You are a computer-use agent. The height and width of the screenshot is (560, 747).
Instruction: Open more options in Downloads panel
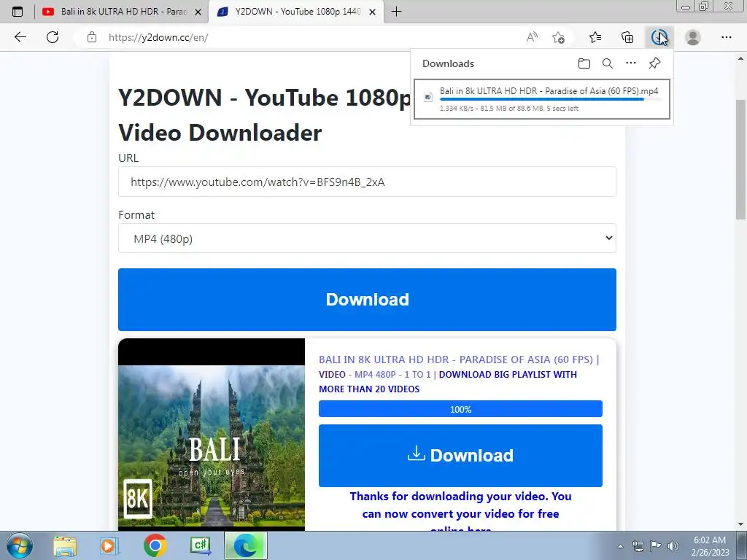[631, 63]
